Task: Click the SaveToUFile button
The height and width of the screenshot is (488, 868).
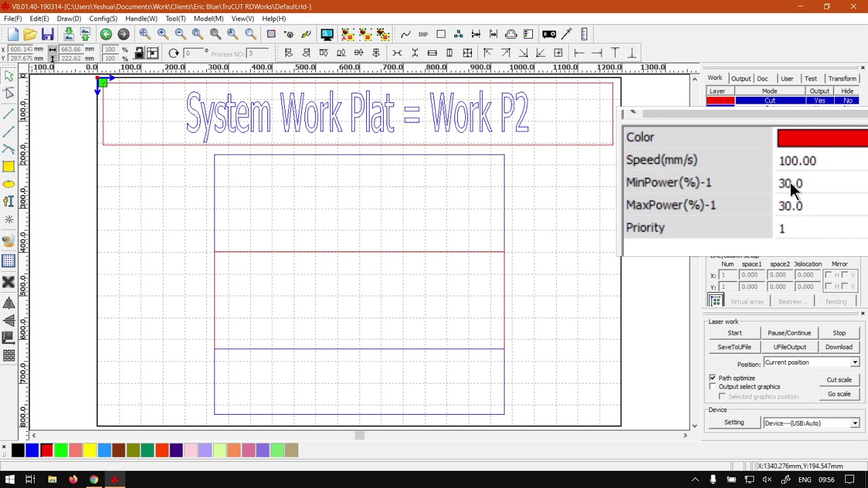Action: click(x=734, y=347)
